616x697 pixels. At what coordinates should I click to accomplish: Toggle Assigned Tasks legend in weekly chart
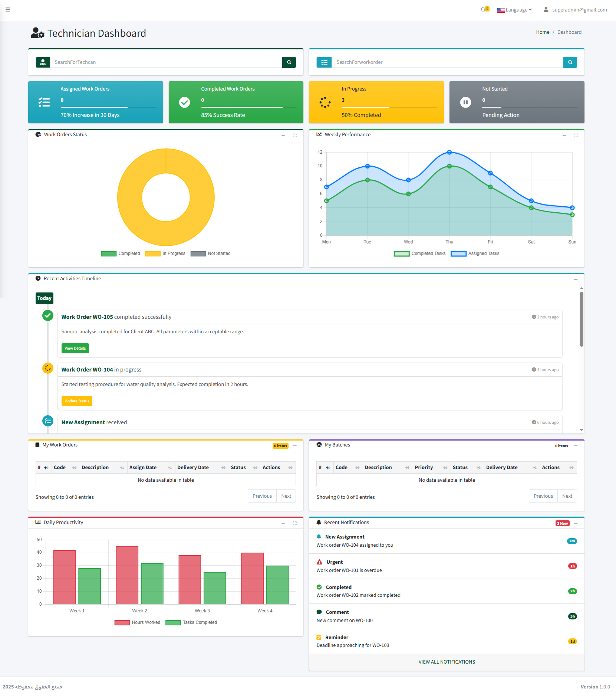coord(475,253)
